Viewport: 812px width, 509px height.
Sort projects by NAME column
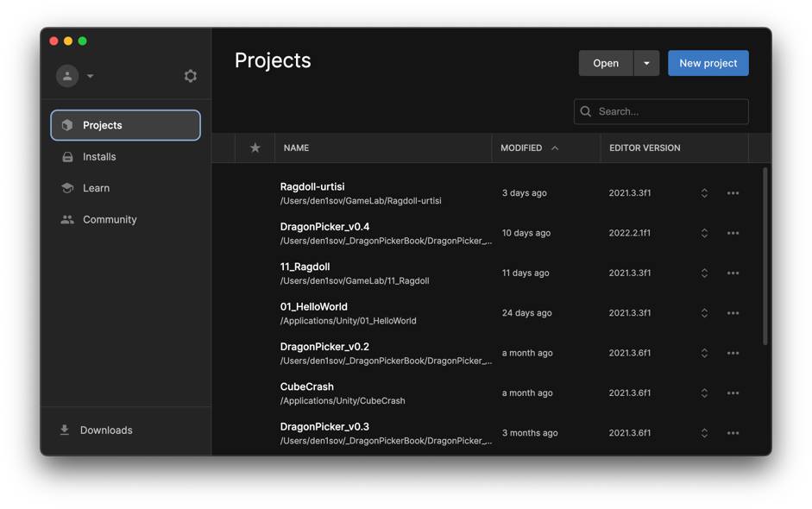click(296, 148)
